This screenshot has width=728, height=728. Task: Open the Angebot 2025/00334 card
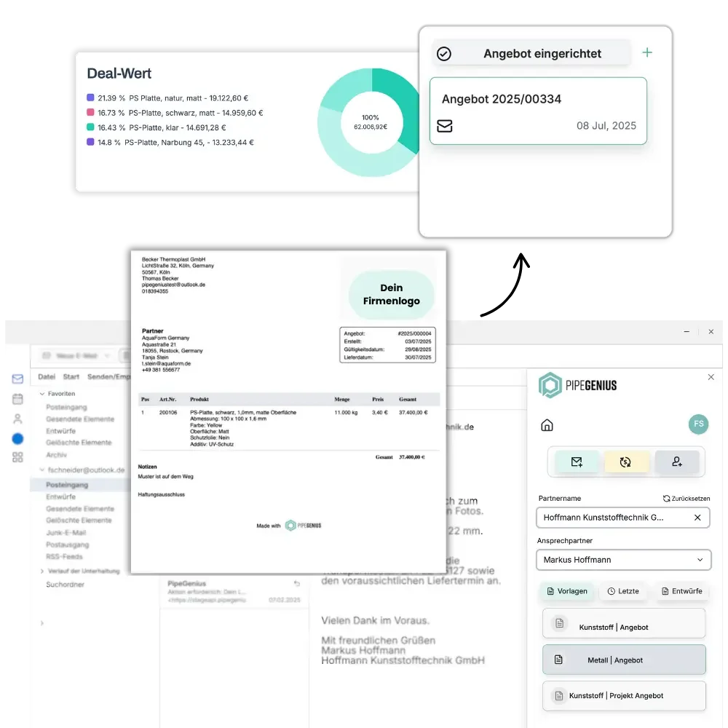coord(538,111)
